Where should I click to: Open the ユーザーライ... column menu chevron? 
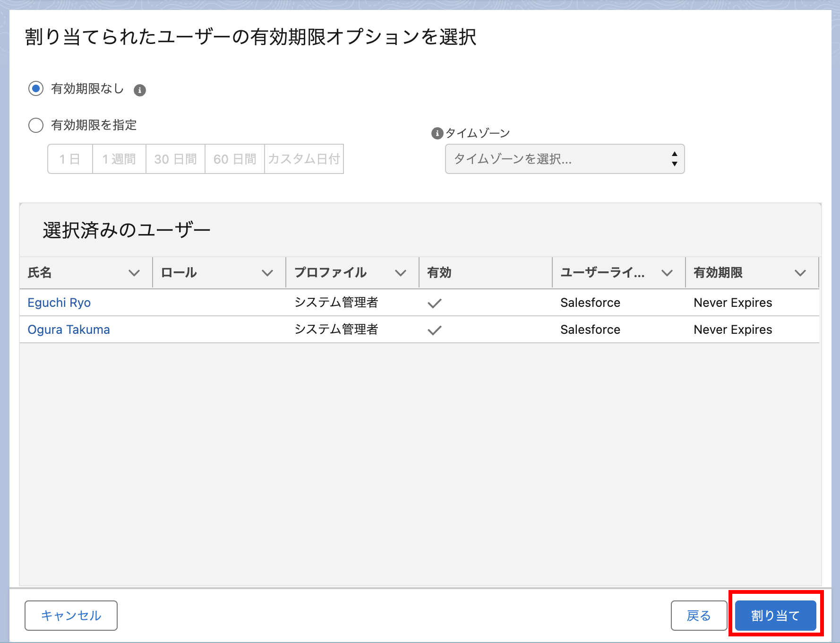667,273
